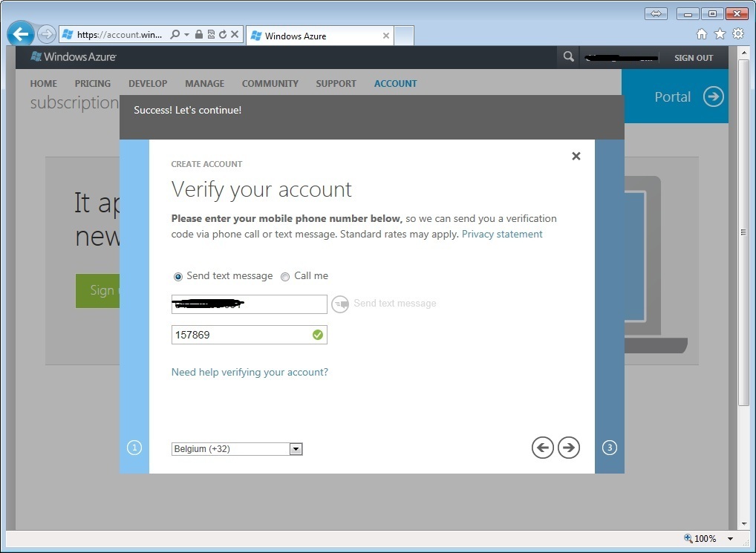The width and height of the screenshot is (756, 553).
Task: Select the Call me radio option
Action: [285, 277]
